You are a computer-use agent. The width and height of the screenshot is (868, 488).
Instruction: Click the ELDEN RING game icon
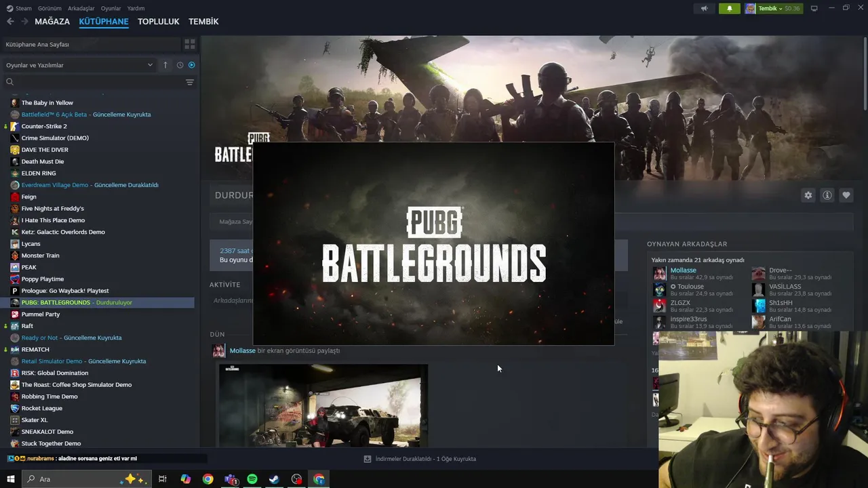click(x=15, y=173)
